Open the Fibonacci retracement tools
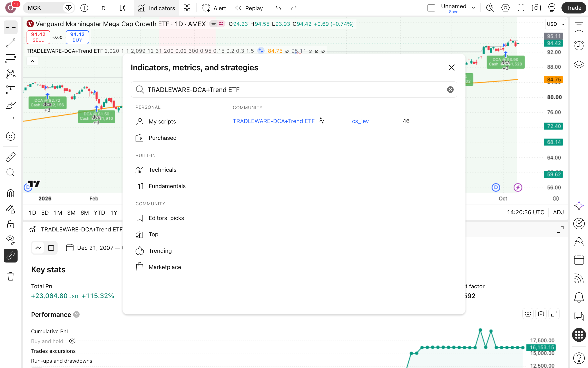The width and height of the screenshot is (588, 368). click(x=10, y=58)
